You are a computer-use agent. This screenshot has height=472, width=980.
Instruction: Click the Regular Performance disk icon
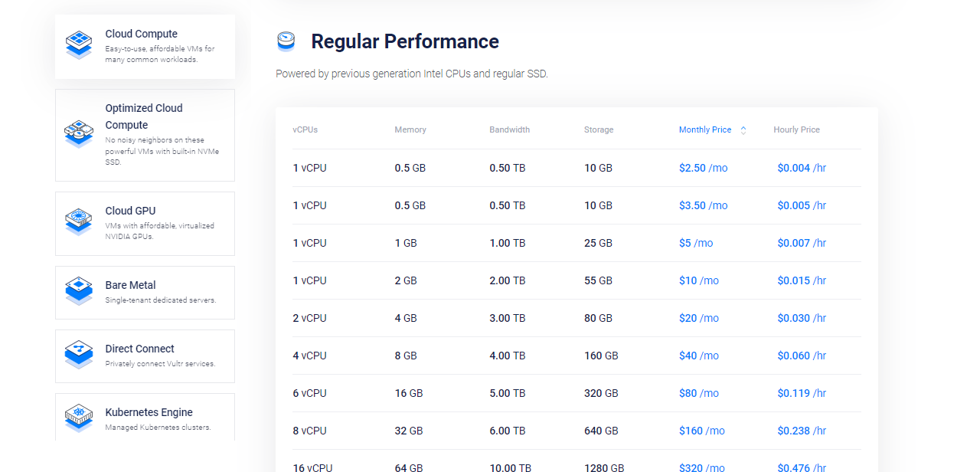286,41
